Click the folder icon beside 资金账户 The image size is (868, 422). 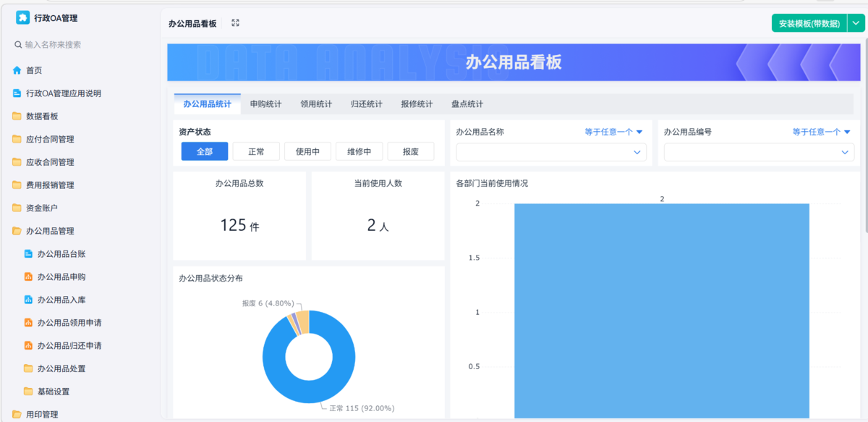pos(16,208)
